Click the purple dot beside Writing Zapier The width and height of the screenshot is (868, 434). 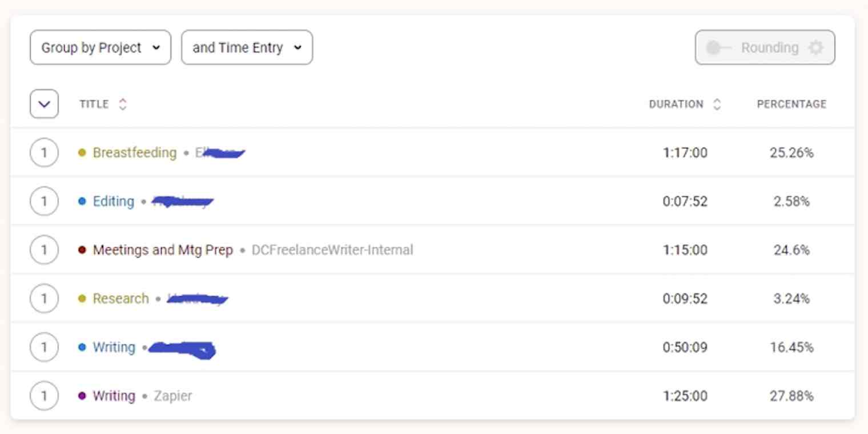coord(83,395)
